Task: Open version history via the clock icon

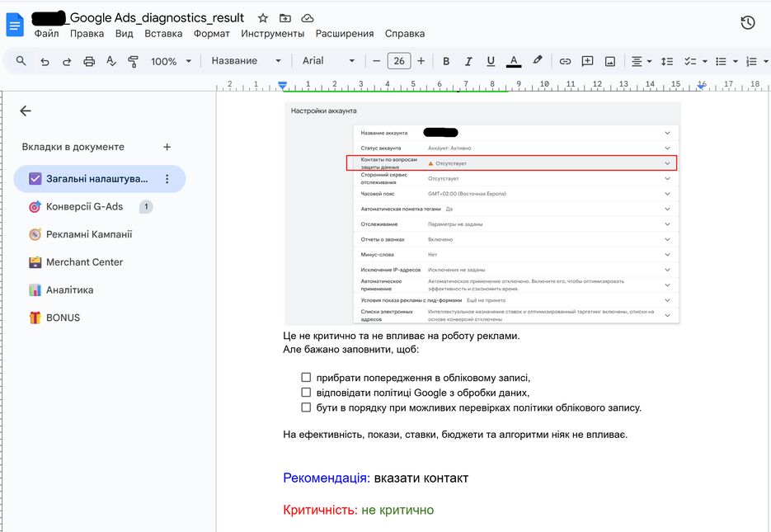Action: [x=747, y=23]
